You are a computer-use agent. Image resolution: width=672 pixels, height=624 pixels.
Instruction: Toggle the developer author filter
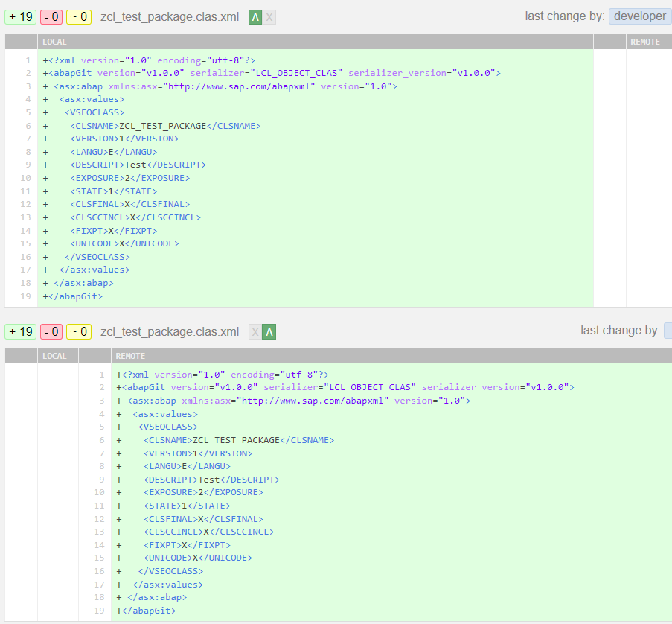coord(639,16)
